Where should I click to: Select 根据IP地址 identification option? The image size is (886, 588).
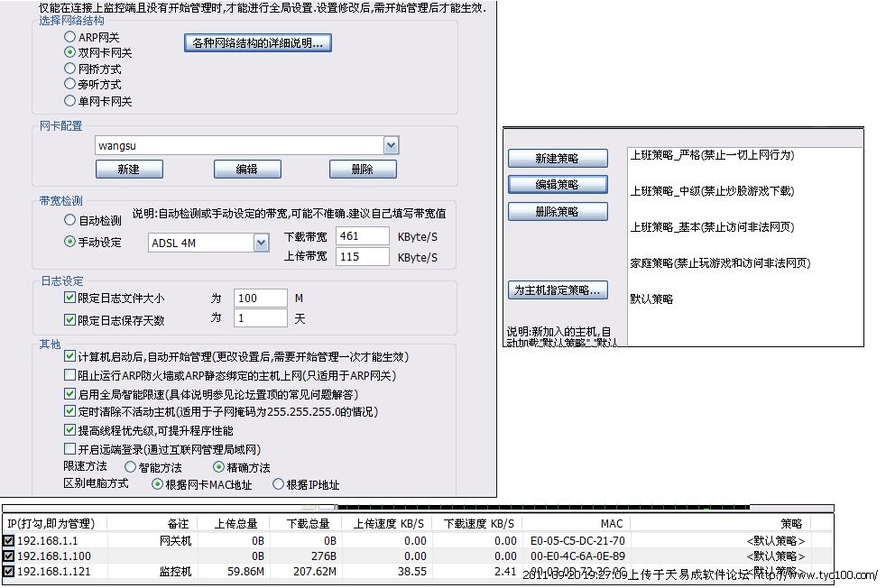tap(278, 484)
